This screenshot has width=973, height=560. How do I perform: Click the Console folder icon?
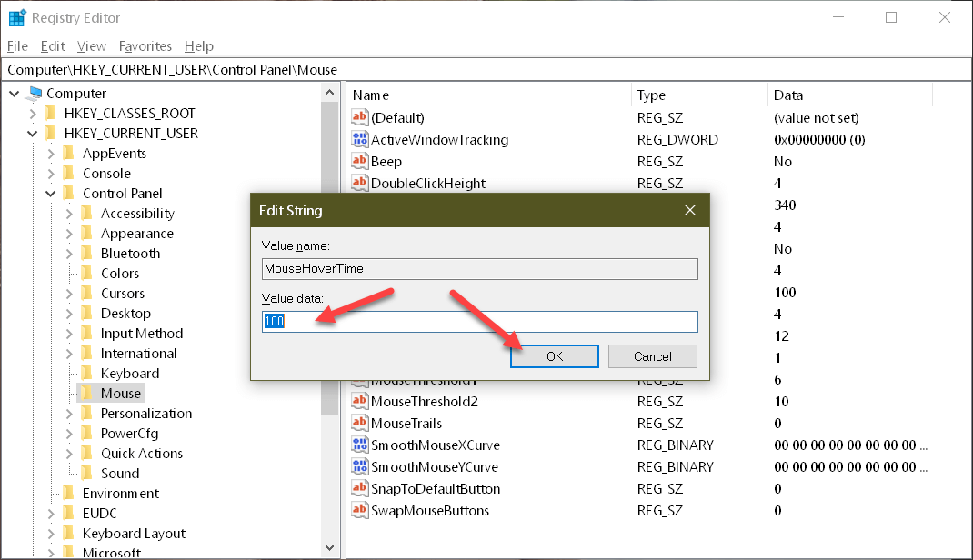click(x=69, y=173)
